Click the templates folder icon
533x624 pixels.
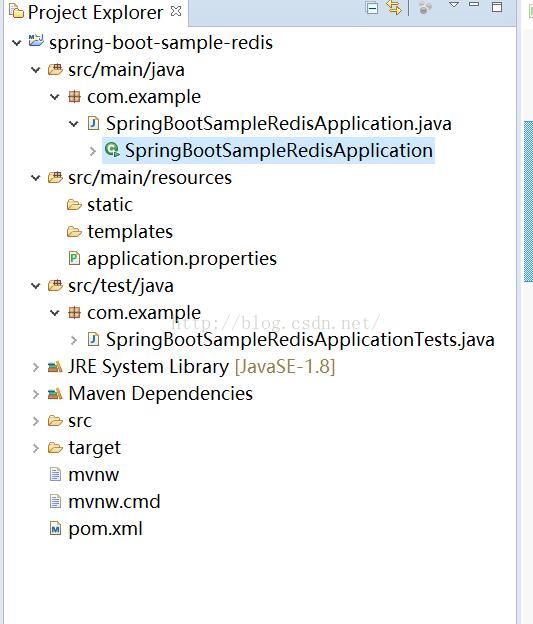coord(74,232)
